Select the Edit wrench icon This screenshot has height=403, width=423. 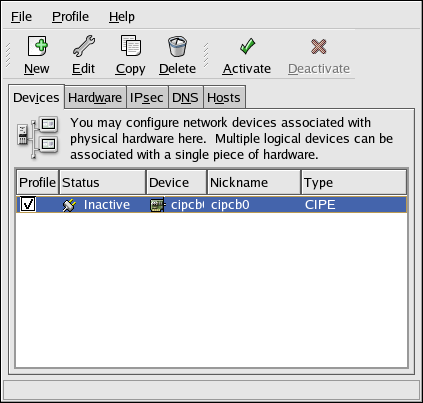click(x=84, y=46)
